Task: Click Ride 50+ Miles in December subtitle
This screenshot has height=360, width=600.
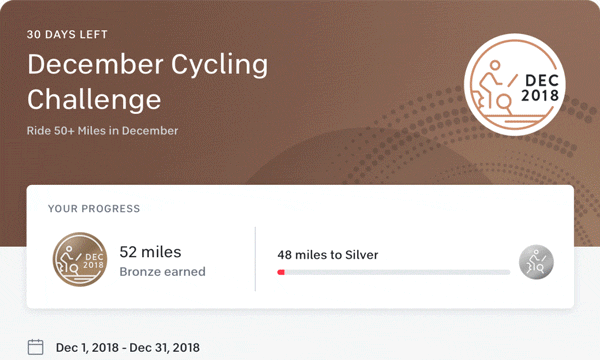Action: [103, 131]
